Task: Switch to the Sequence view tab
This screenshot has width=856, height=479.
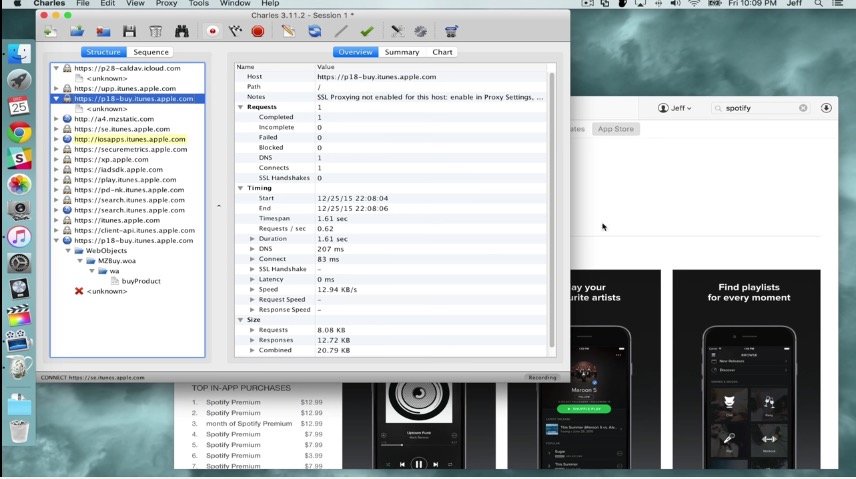Action: point(151,52)
